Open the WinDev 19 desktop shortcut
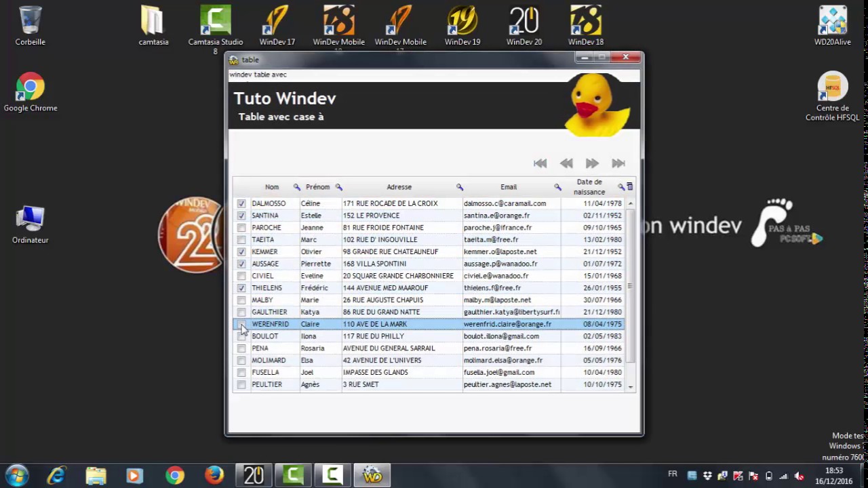This screenshot has width=868, height=488. click(462, 26)
